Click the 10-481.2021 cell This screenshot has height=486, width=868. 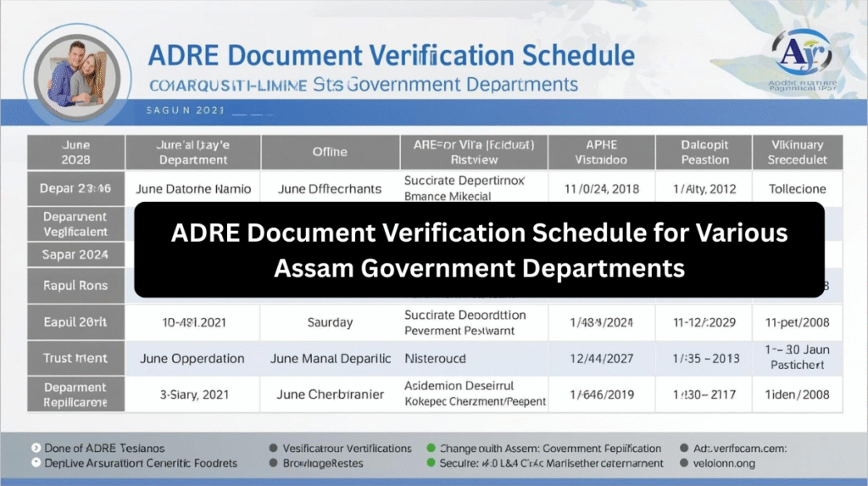tap(194, 322)
